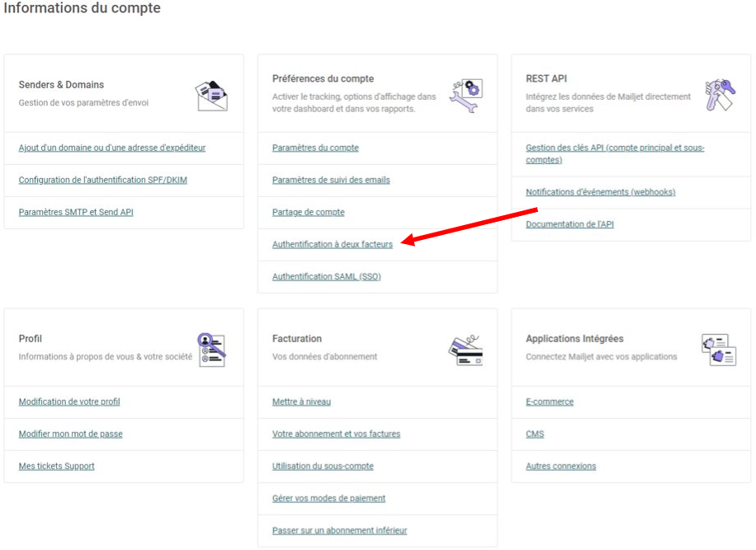Click the REST API keys icon
This screenshot has width=756, height=550.
[719, 96]
